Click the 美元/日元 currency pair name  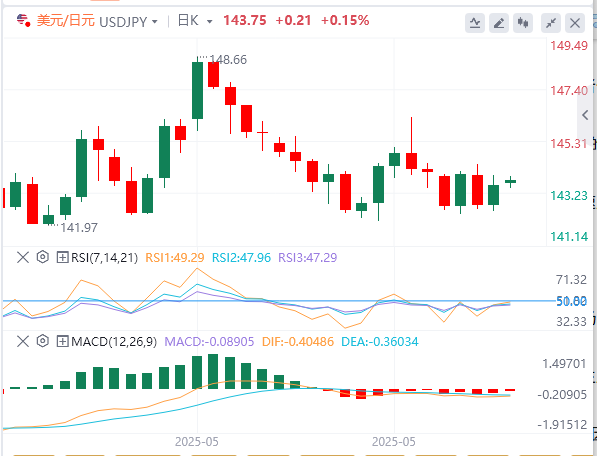65,21
